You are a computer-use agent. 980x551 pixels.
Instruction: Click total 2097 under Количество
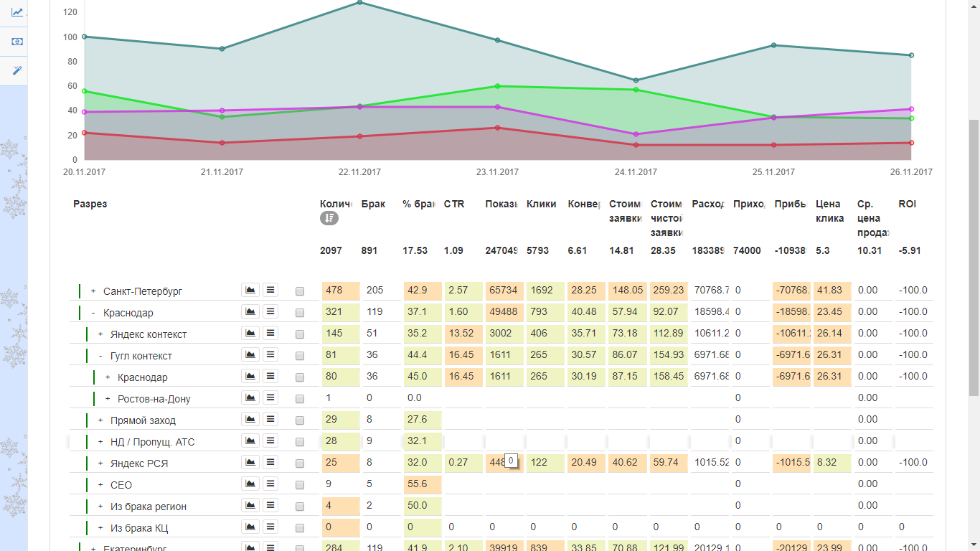(x=331, y=251)
